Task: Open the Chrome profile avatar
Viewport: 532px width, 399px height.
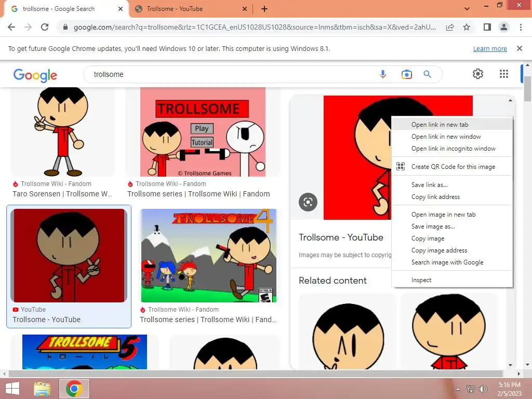Action: pos(504,27)
